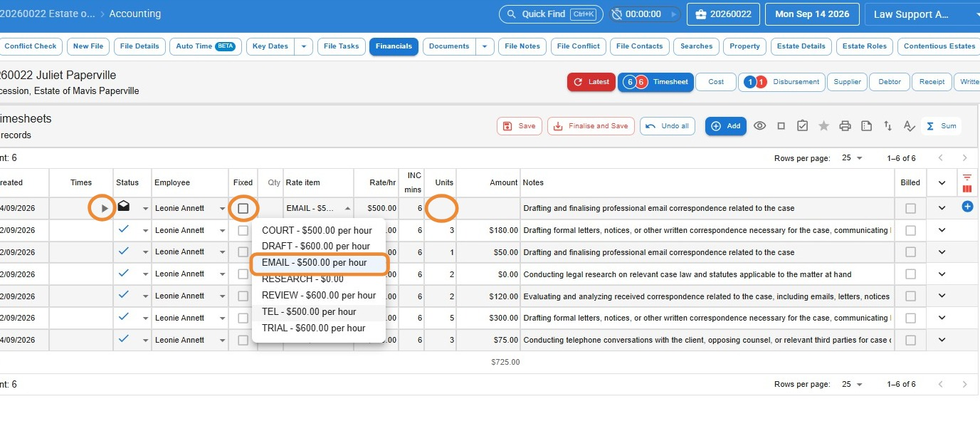
Task: Click the empty Units cell on the first row
Action: 441,208
